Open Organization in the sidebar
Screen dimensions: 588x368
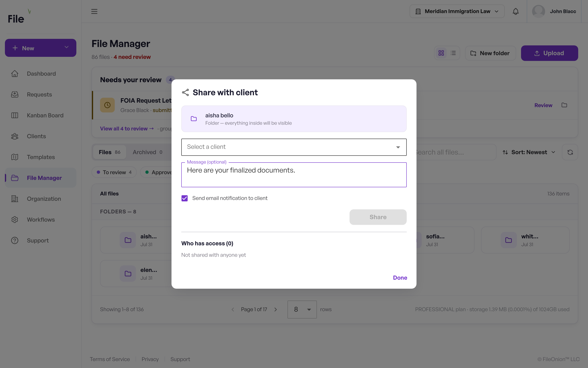pyautogui.click(x=41, y=199)
